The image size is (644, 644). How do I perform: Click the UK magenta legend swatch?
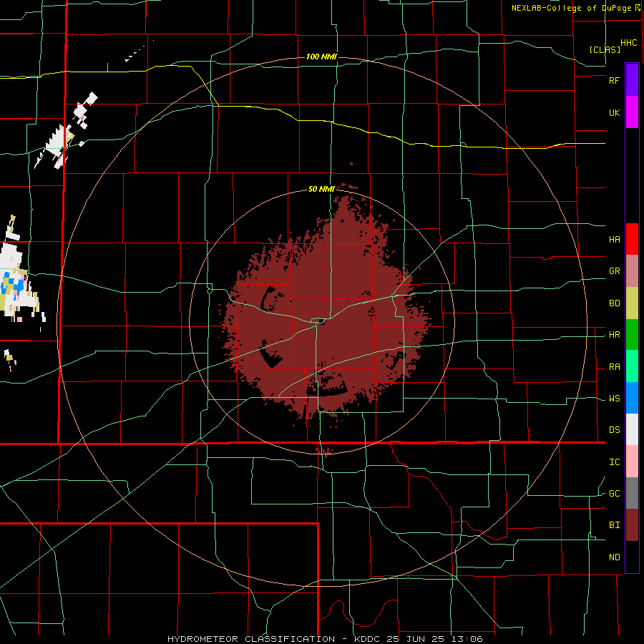click(632, 112)
